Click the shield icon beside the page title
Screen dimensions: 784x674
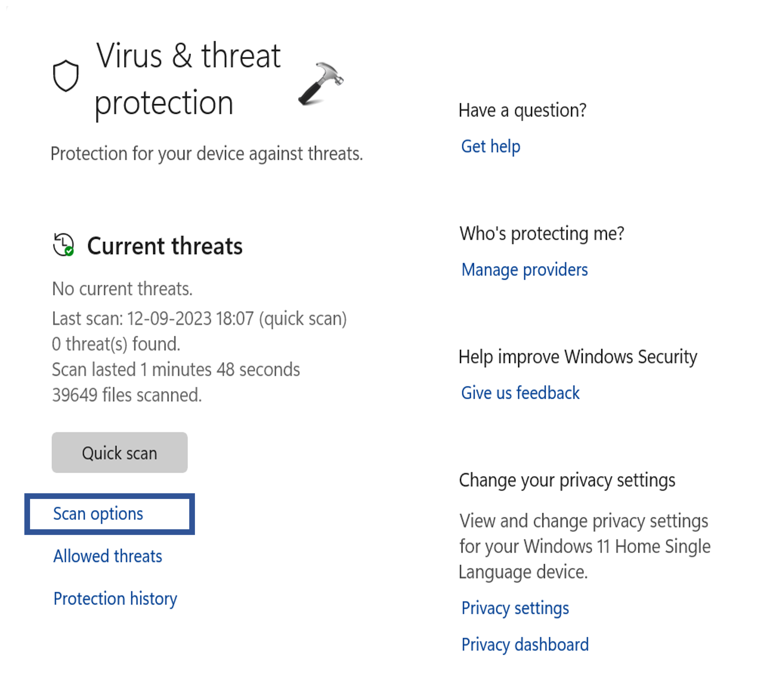(66, 76)
